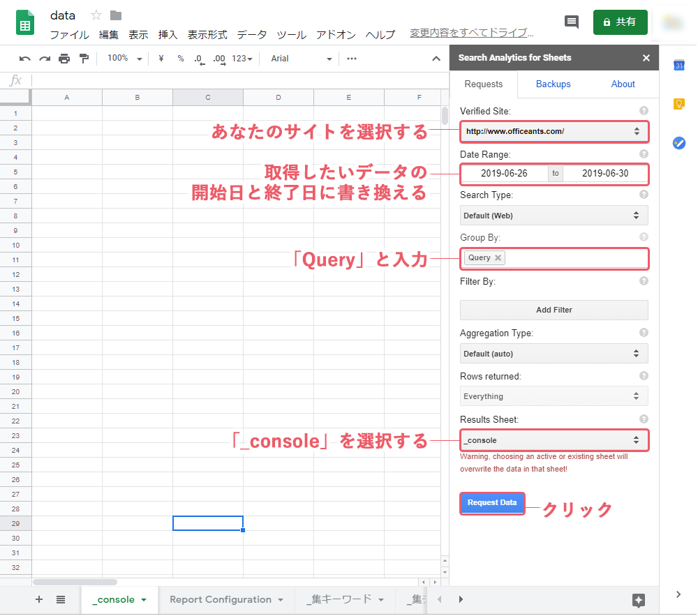Viewport: 698px width, 616px height.
Task: Click the Request Data button
Action: (492, 502)
